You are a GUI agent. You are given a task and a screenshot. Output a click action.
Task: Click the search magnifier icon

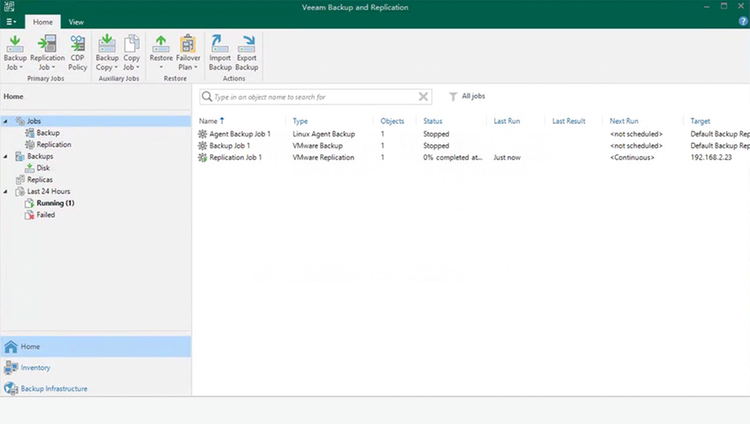click(207, 97)
